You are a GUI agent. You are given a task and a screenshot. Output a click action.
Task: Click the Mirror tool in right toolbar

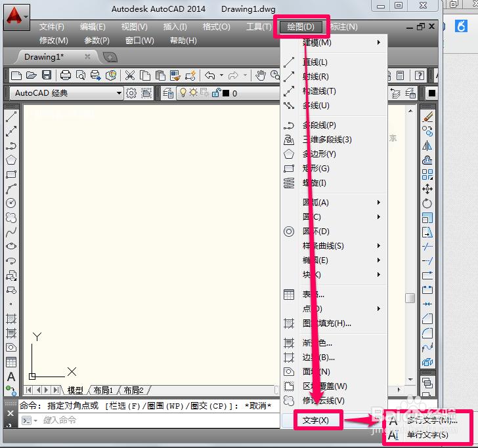pos(427,146)
